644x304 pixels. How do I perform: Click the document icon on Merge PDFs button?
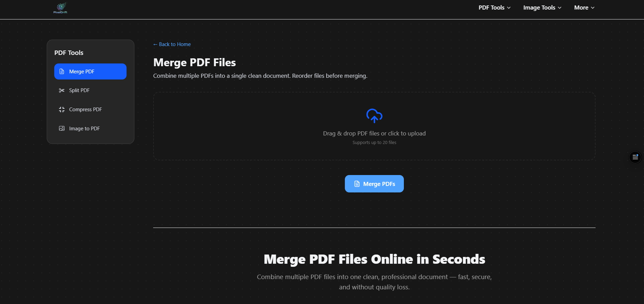coord(357,184)
